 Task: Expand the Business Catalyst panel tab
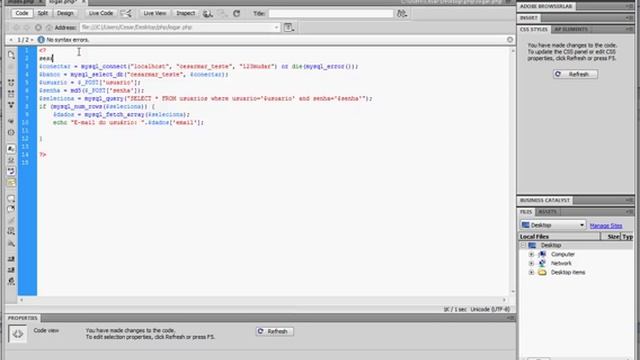(544, 200)
